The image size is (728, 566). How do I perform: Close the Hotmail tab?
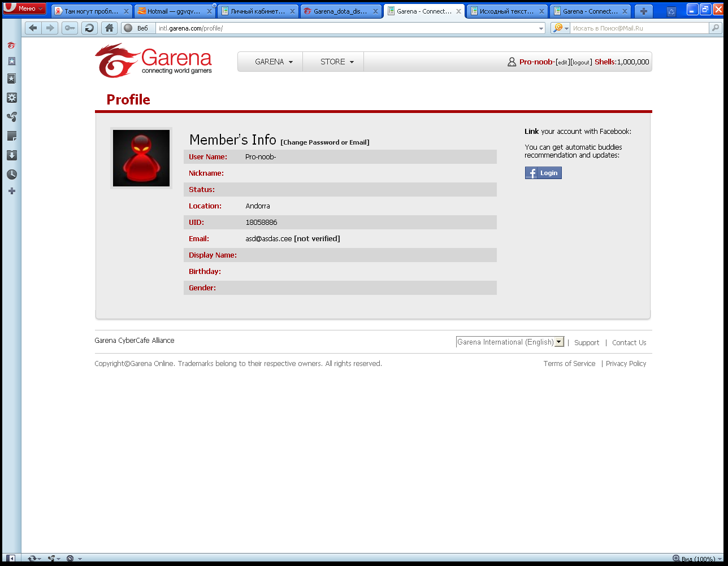click(x=209, y=11)
